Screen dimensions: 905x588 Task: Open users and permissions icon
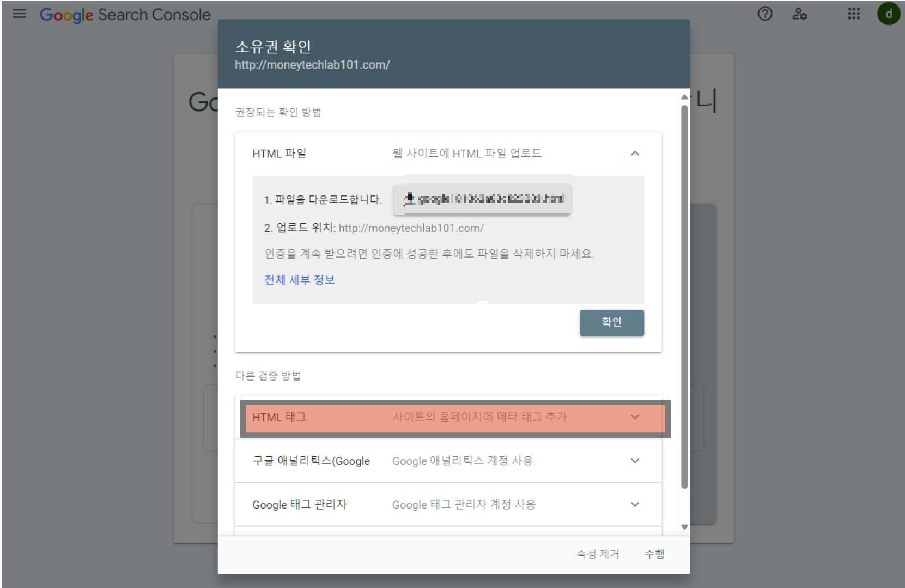point(799,14)
